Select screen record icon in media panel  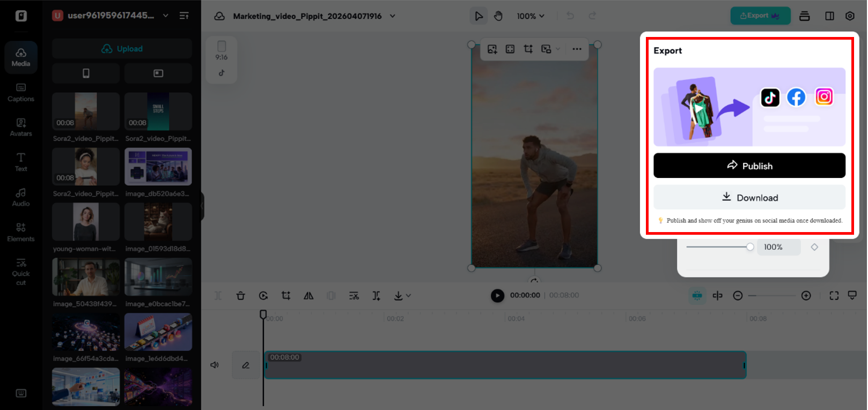158,73
